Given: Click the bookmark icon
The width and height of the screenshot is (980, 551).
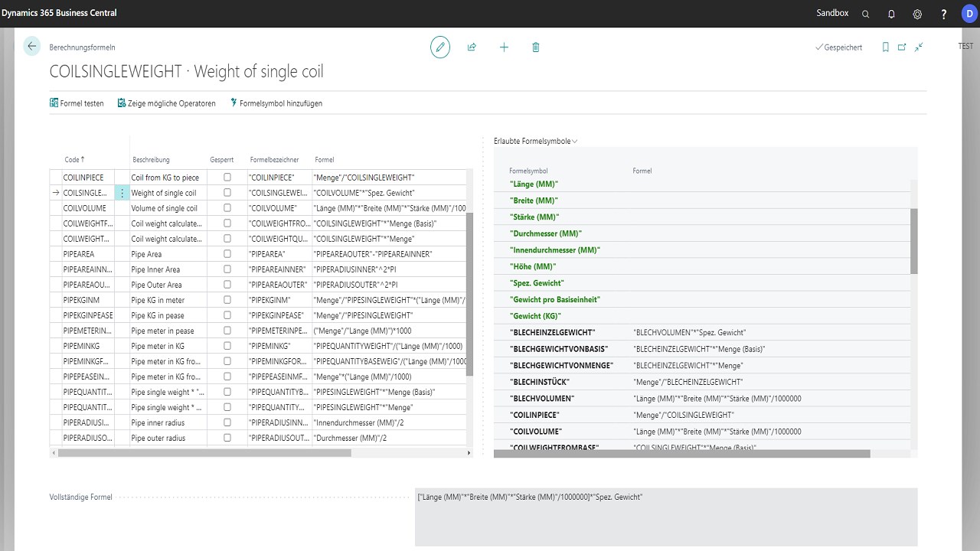Looking at the screenshot, I should point(886,47).
